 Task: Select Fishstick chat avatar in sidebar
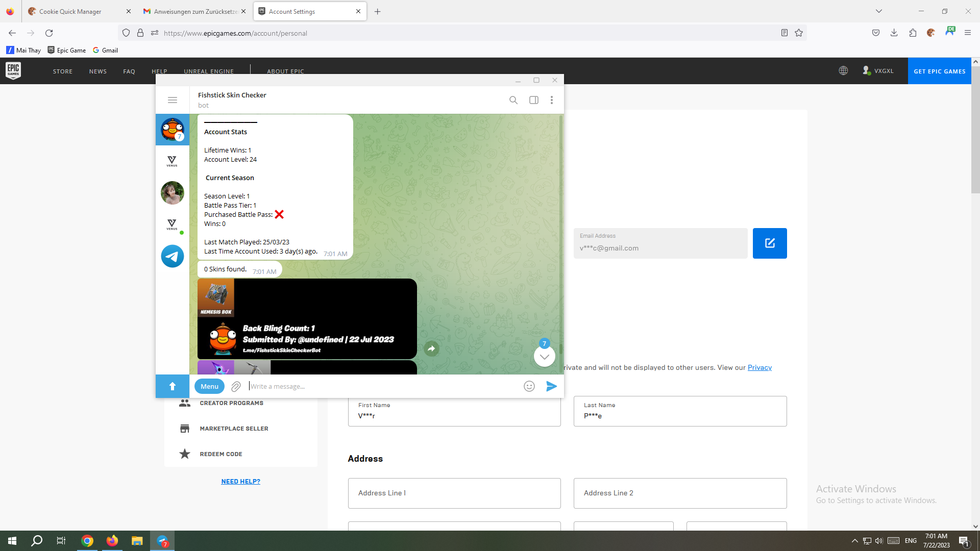click(173, 130)
